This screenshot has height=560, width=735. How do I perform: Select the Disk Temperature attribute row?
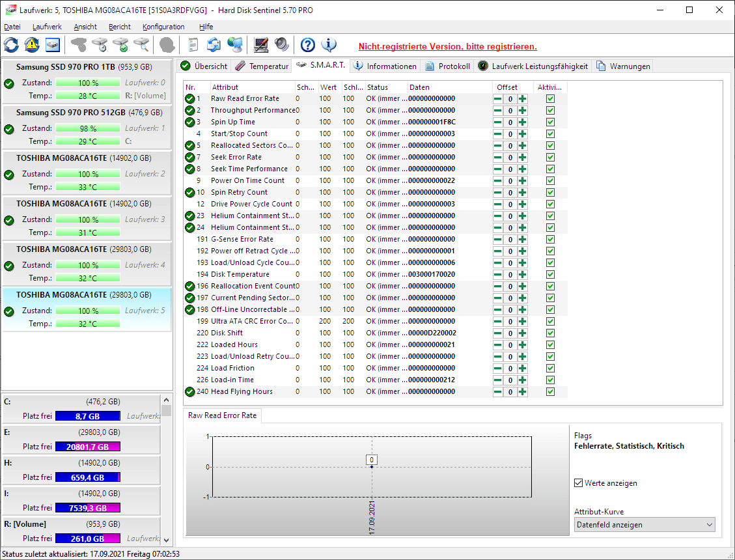(x=375, y=274)
